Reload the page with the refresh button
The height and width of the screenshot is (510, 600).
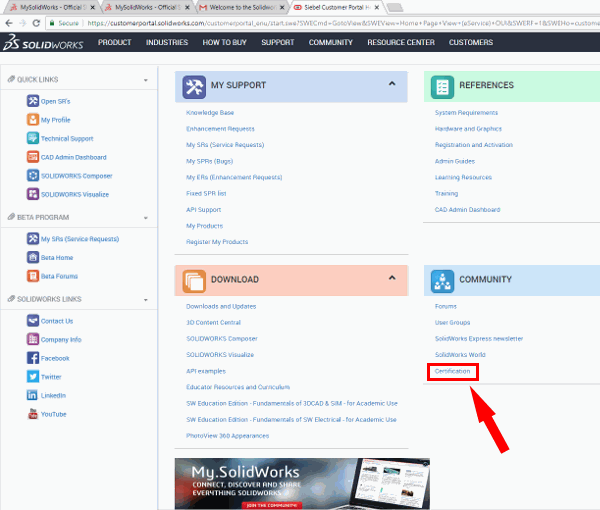(36, 23)
